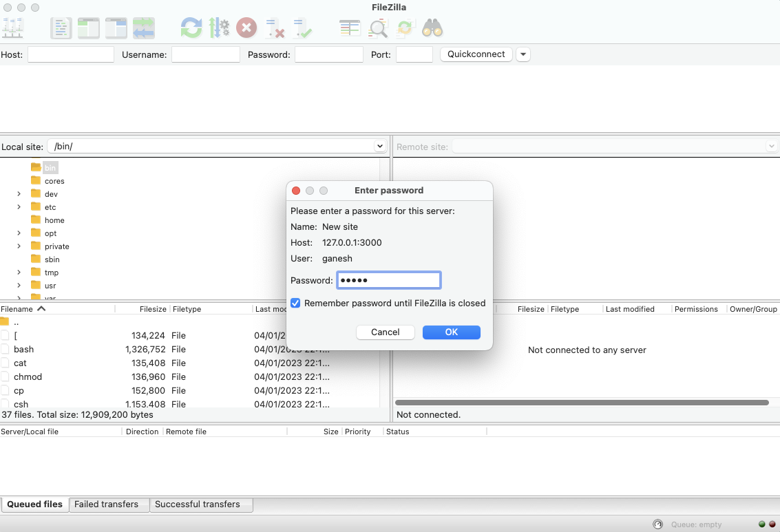Click the queue Status column header

[x=436, y=432]
